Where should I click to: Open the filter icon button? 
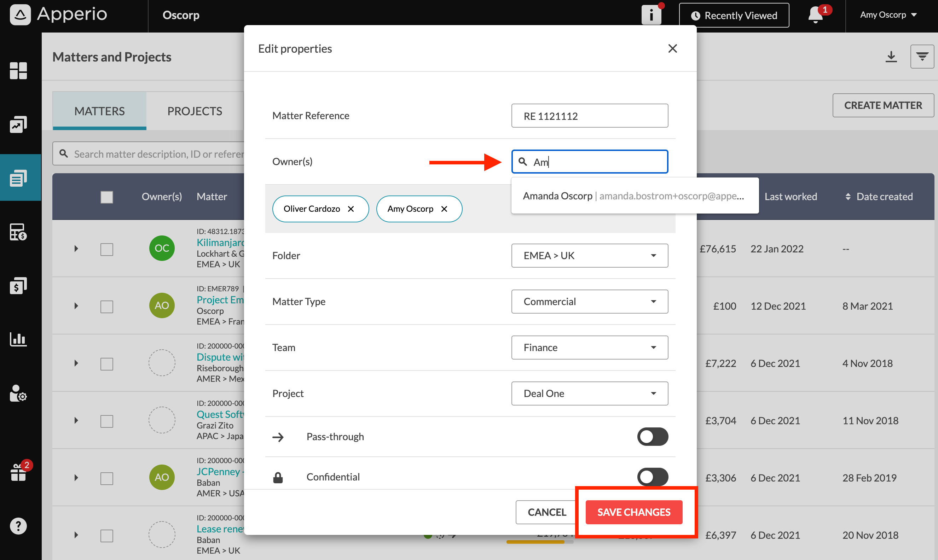point(922,57)
